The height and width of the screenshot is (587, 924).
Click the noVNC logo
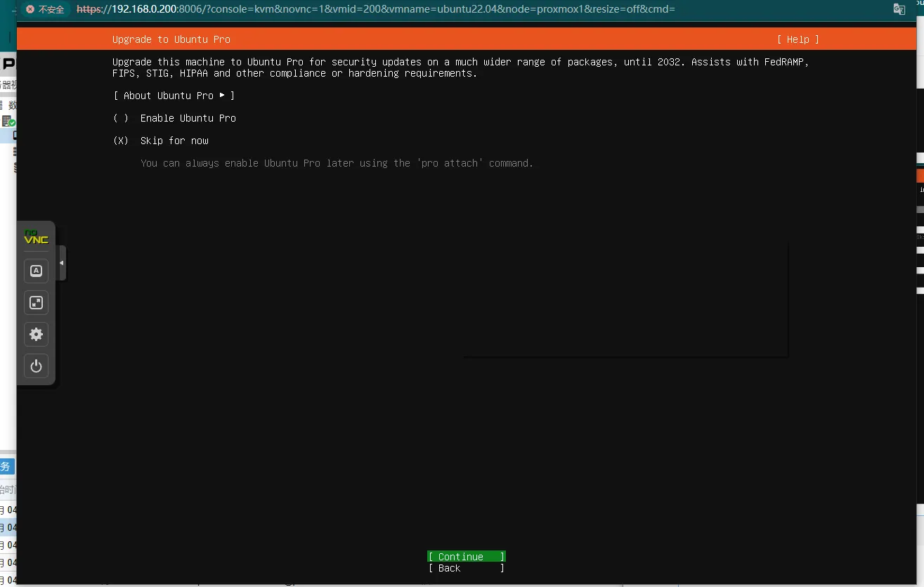point(37,237)
